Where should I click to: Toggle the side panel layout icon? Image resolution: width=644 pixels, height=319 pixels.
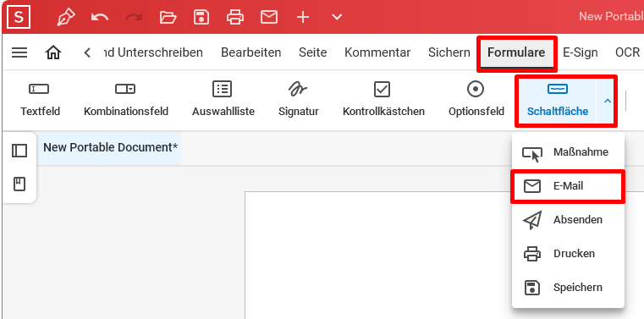coord(19,151)
